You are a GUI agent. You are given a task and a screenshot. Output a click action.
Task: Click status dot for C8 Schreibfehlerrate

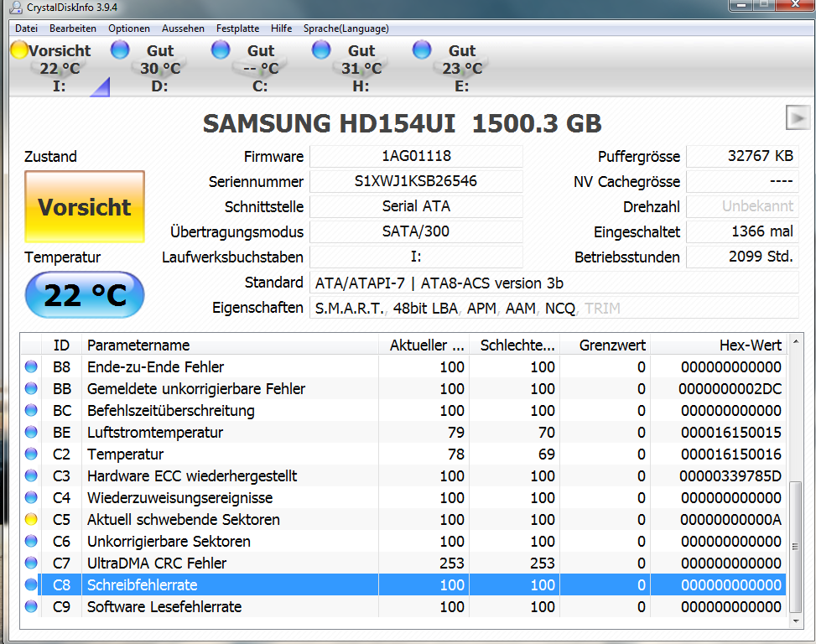point(31,584)
